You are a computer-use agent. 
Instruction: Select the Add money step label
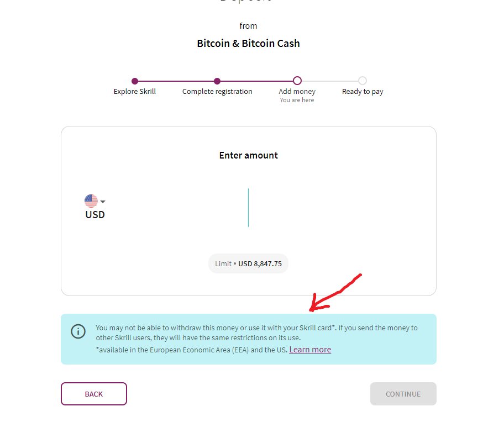297,92
